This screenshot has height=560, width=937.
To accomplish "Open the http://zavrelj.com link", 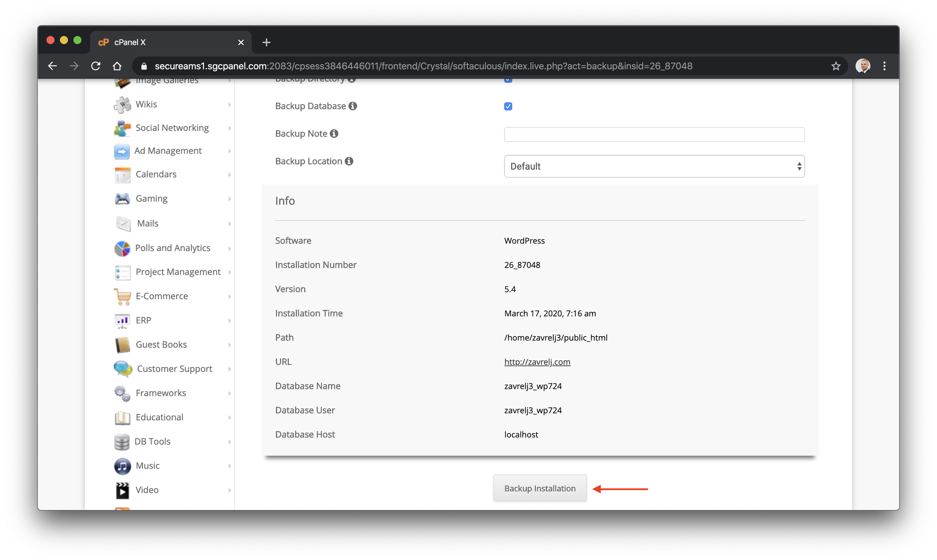I will [537, 362].
